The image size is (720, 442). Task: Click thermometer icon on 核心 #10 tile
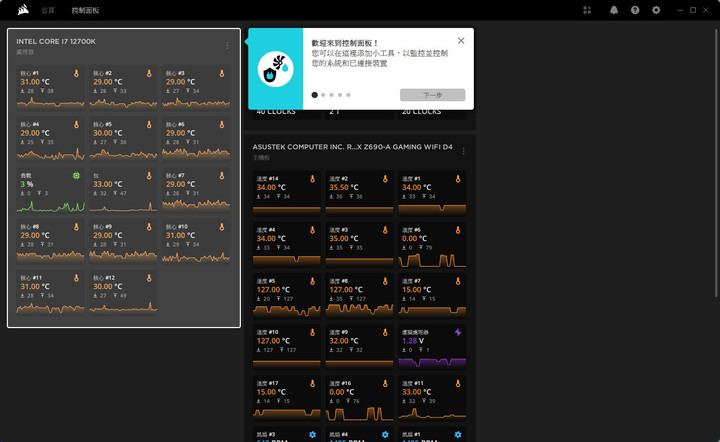(x=222, y=227)
